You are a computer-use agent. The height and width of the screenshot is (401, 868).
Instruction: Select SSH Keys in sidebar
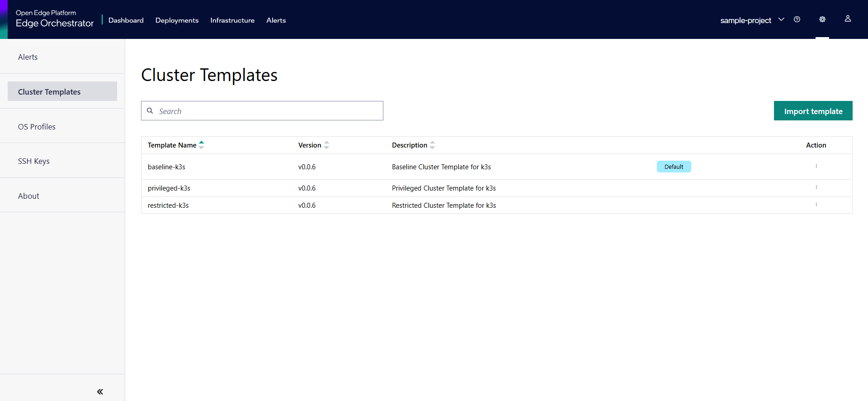pyautogui.click(x=34, y=161)
